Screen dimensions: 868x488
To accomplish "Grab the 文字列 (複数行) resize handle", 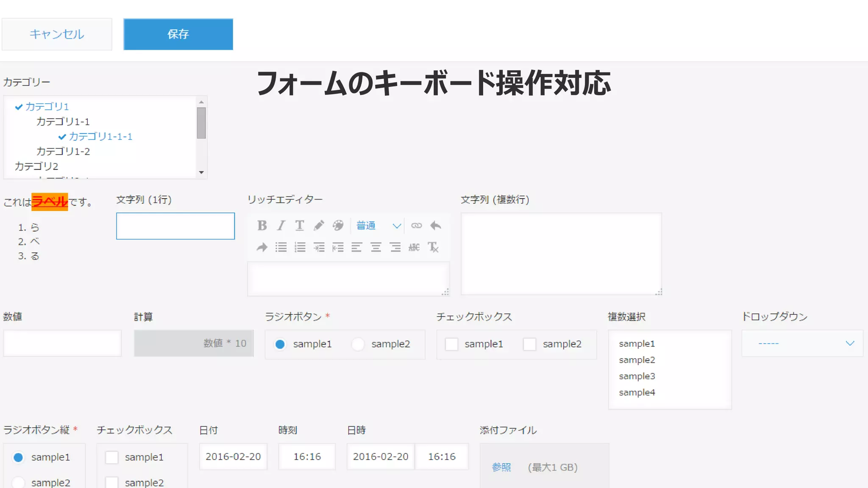I will [658, 291].
